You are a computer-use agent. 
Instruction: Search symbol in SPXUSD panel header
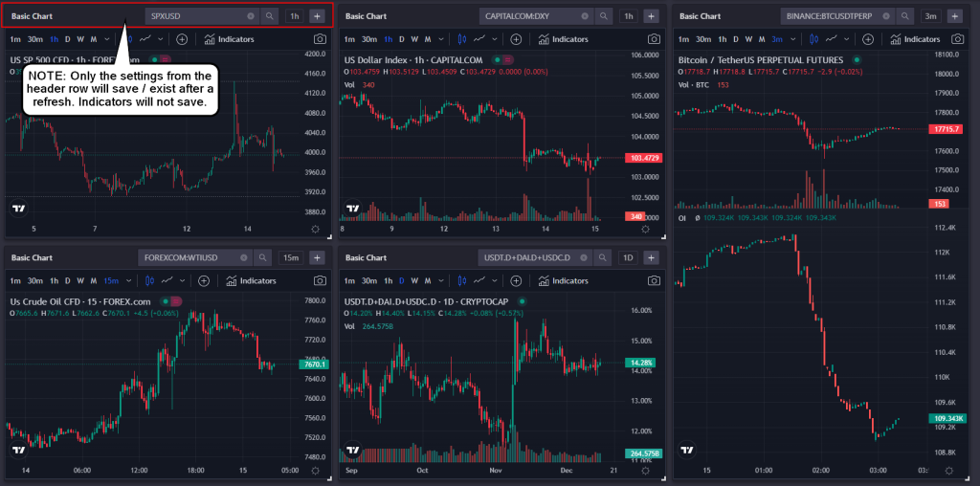pos(269,16)
